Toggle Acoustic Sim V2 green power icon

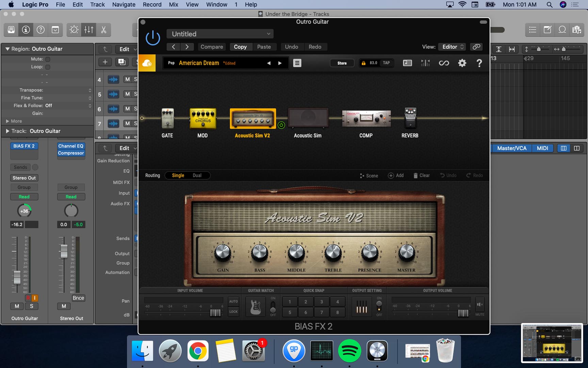(x=281, y=125)
